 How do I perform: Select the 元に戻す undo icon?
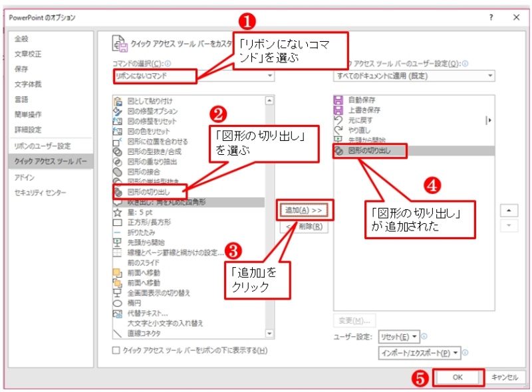pos(338,120)
